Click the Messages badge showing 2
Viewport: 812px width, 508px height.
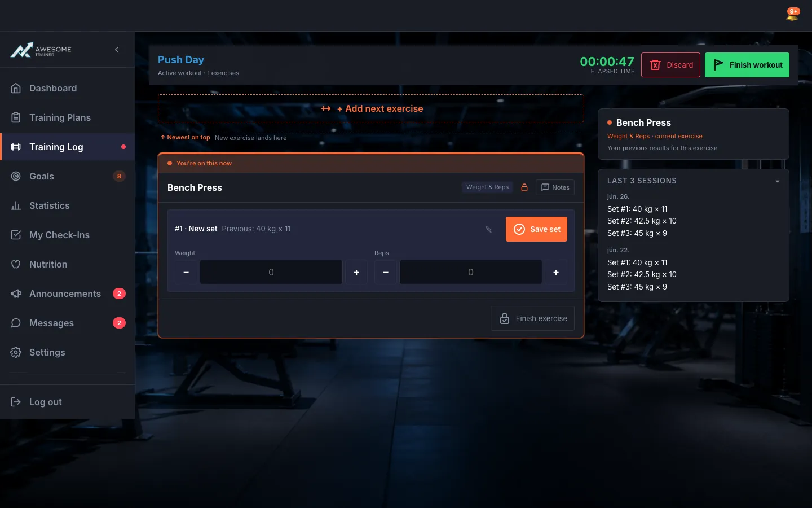pos(119,323)
